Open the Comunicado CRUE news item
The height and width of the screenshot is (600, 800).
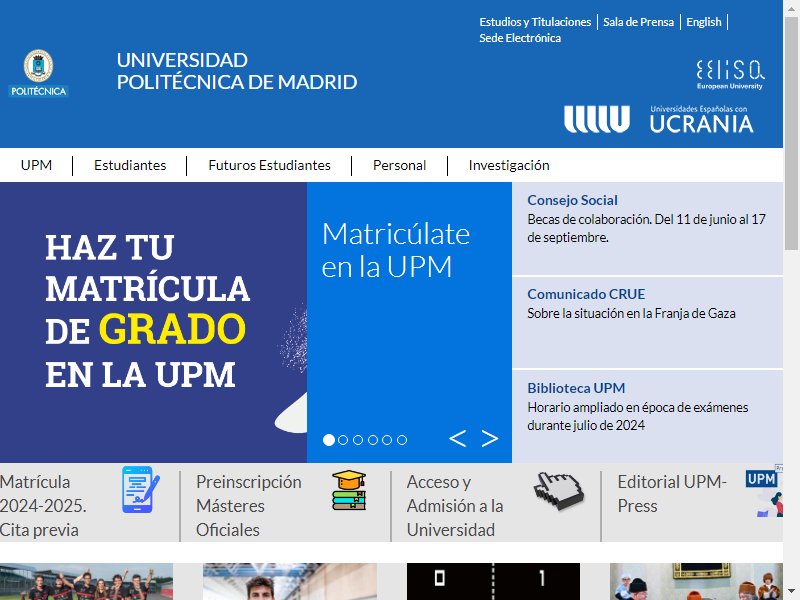tap(586, 294)
